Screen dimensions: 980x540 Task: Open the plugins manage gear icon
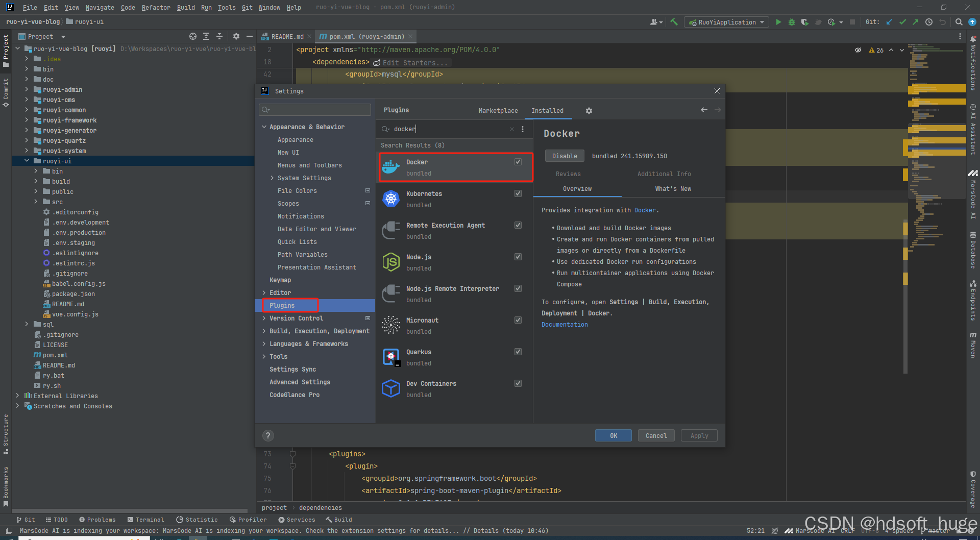589,111
